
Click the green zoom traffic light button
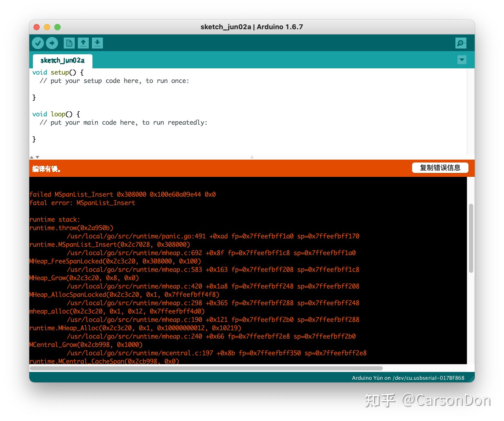tap(57, 27)
